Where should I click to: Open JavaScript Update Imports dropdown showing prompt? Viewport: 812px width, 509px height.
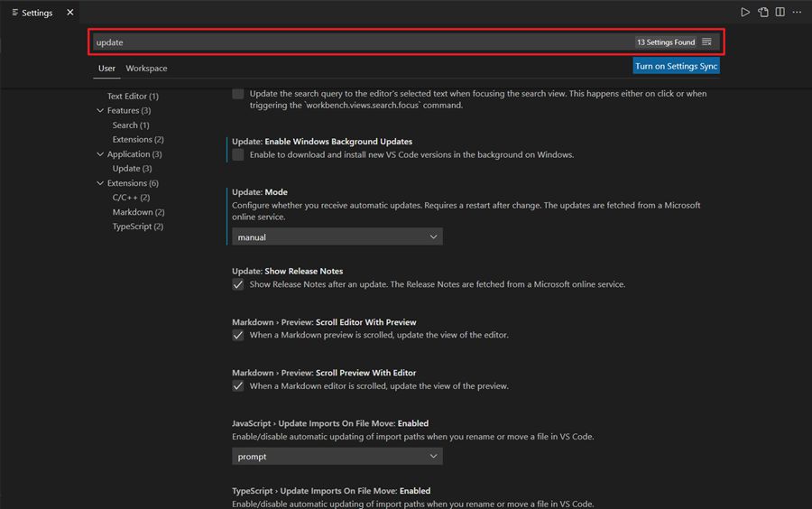tap(337, 457)
